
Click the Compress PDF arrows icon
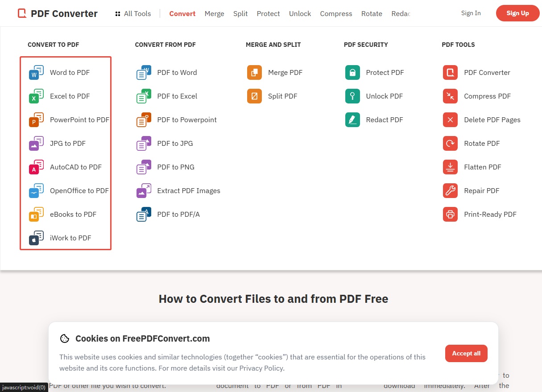(450, 96)
